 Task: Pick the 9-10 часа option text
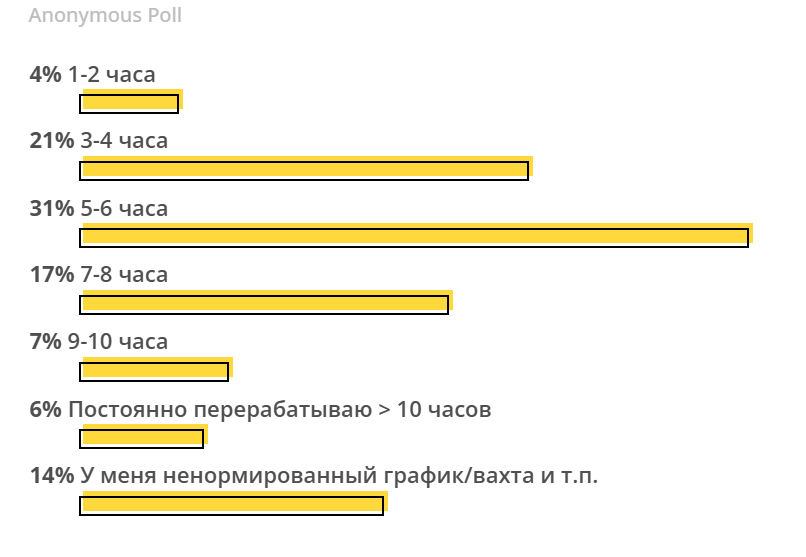tap(118, 342)
